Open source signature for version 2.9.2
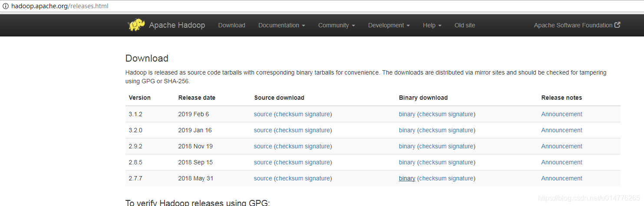 click(317, 146)
